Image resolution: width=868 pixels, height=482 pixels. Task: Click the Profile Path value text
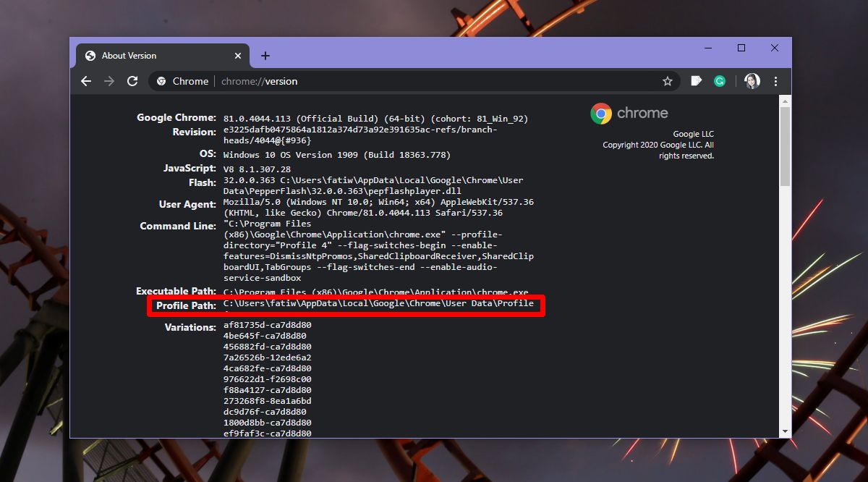point(378,304)
